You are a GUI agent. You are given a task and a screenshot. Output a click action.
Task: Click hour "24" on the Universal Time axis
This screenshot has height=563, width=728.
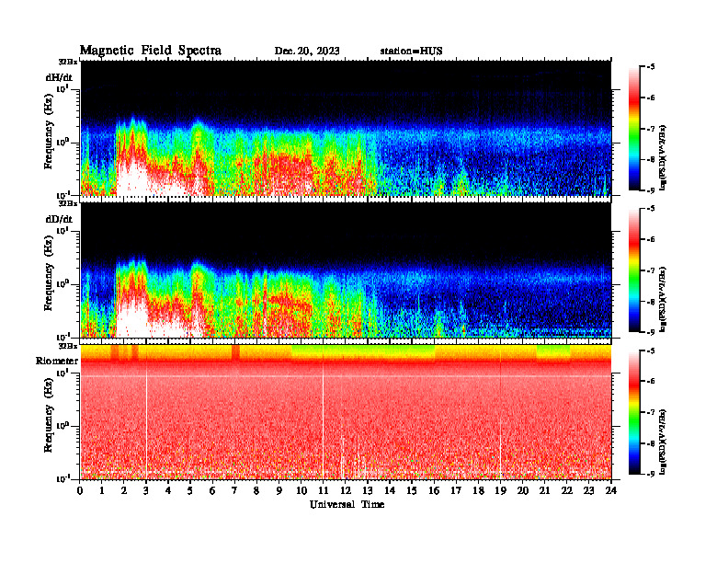coord(611,490)
